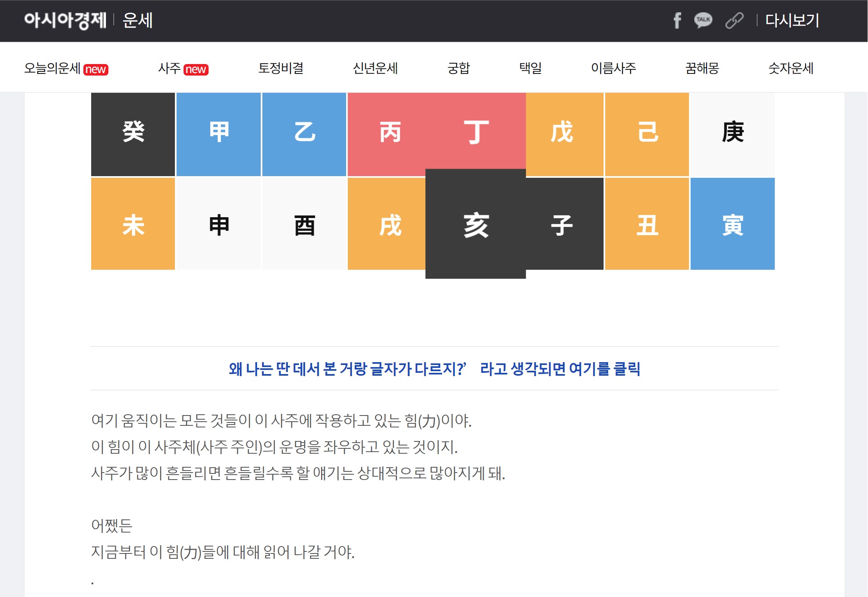Select the white 酉 tile
Image resolution: width=868 pixels, height=597 pixels.
(304, 224)
